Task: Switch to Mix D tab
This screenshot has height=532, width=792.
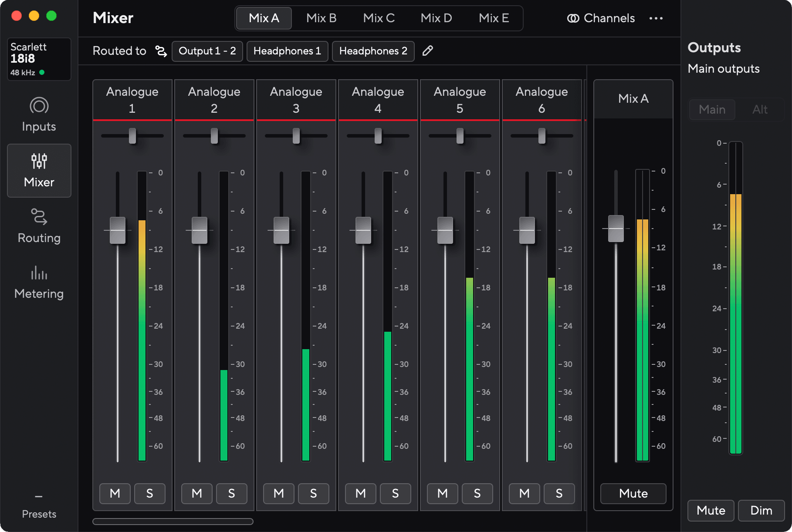Action: click(x=437, y=18)
